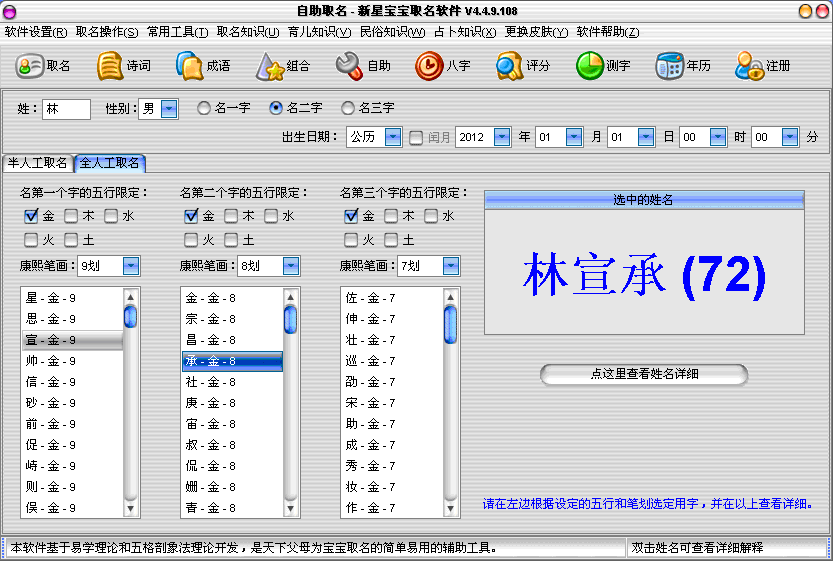This screenshot has height=561, width=833.
Task: Select 成 - 金 - 7 in third list
Action: (392, 445)
